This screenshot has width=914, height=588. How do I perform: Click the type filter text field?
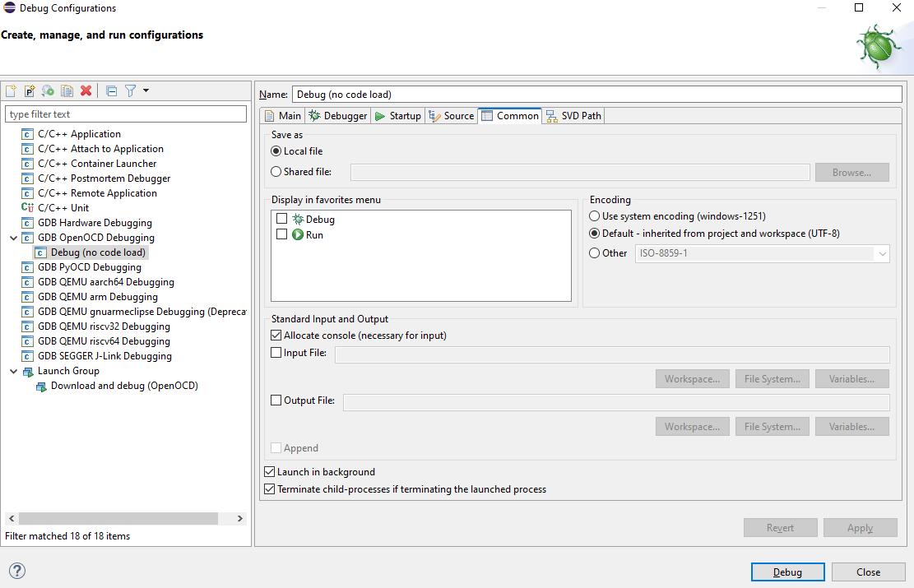coord(126,114)
